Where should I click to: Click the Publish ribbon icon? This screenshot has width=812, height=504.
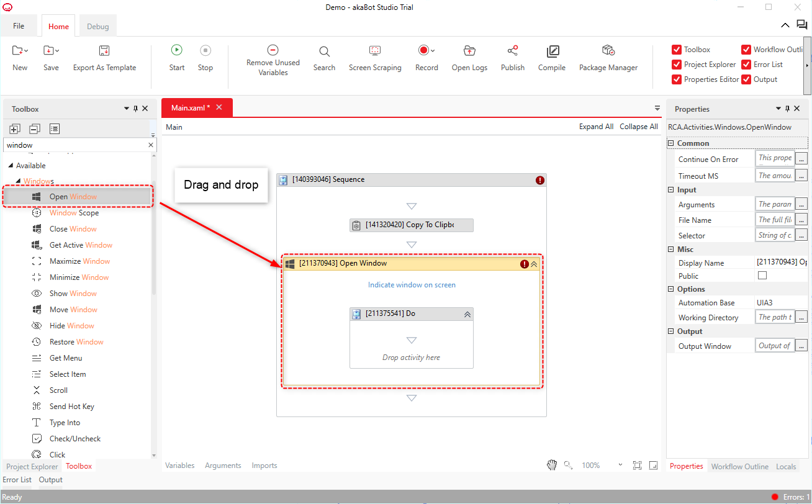point(512,51)
